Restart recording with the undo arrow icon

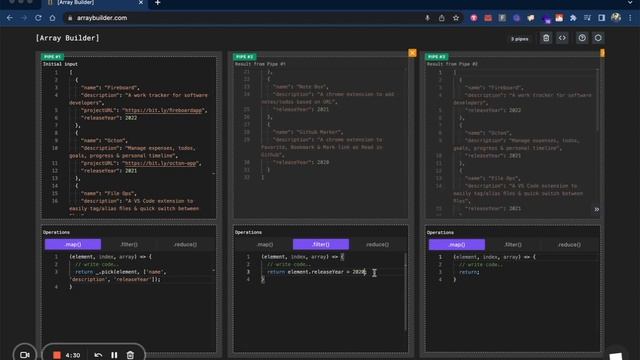(98, 355)
